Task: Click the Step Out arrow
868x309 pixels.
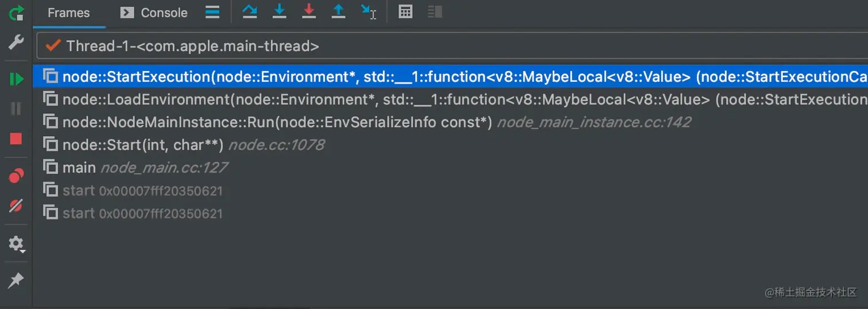Action: [339, 12]
